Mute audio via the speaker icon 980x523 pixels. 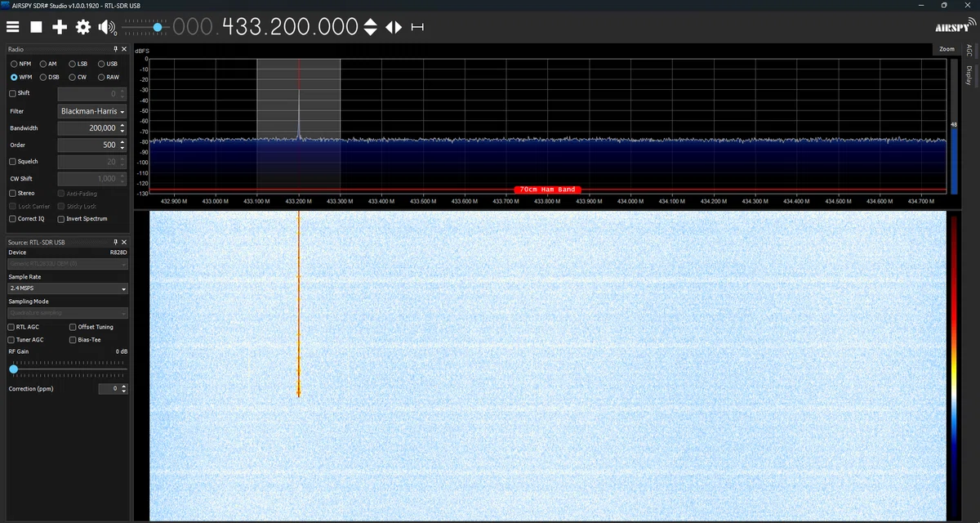(x=107, y=27)
